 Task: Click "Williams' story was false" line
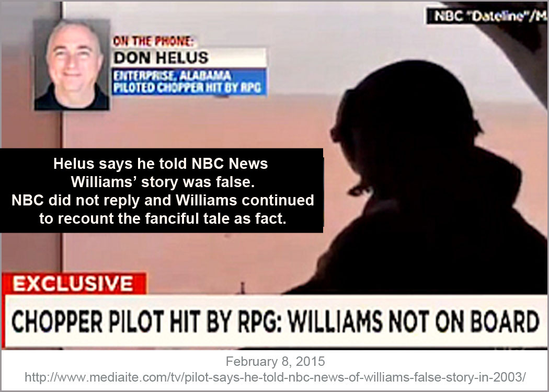click(x=163, y=182)
